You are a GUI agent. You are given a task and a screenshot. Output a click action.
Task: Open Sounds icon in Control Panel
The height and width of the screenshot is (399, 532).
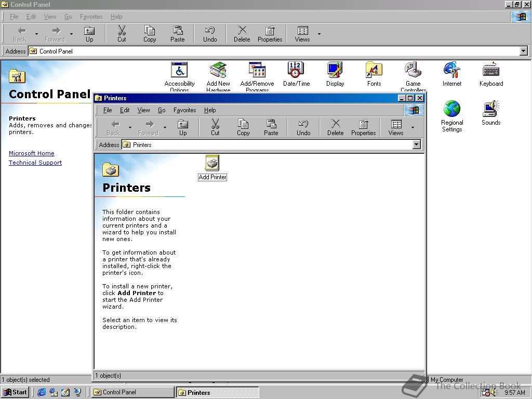(491, 113)
